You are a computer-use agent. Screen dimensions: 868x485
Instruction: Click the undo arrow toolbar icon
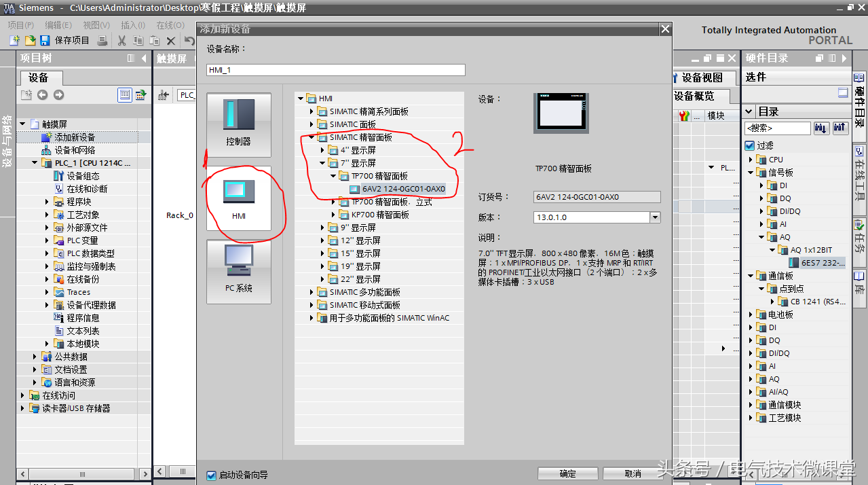coord(189,41)
